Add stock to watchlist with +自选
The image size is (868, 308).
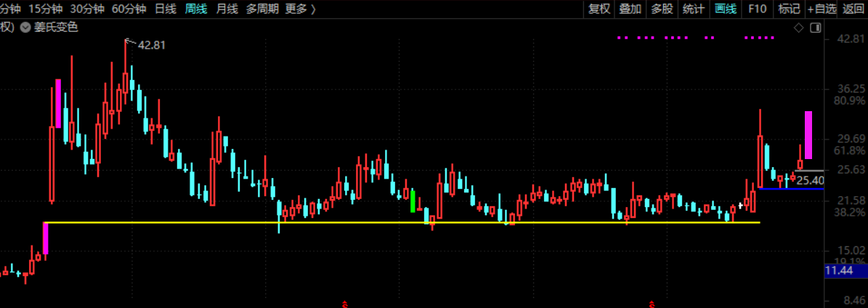(x=822, y=8)
